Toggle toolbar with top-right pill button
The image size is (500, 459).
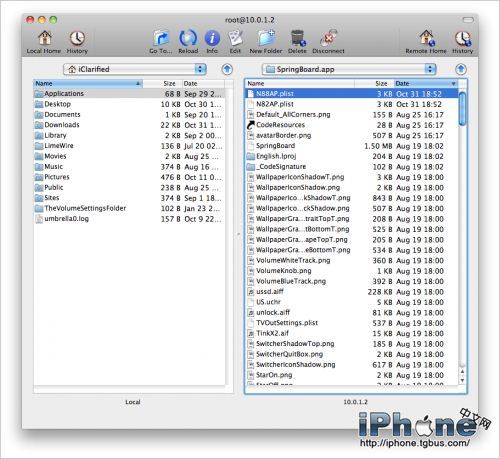coord(468,20)
